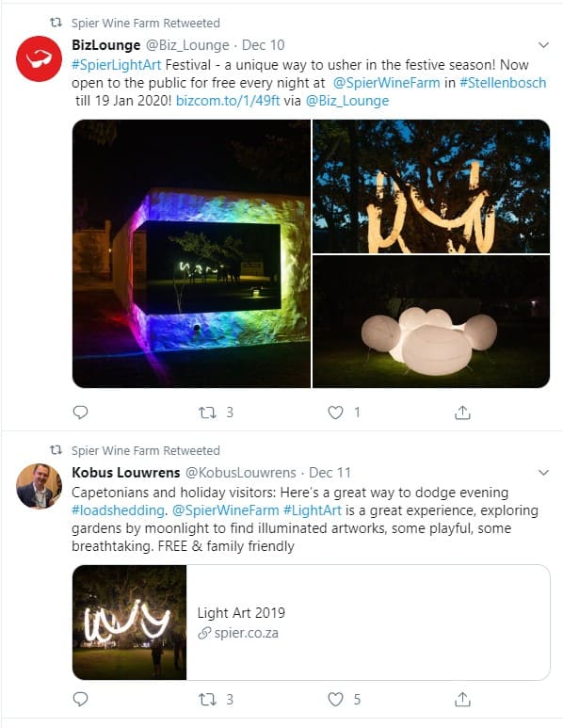Like the BizLounge tweet
Screen dimensions: 563x728
point(335,413)
